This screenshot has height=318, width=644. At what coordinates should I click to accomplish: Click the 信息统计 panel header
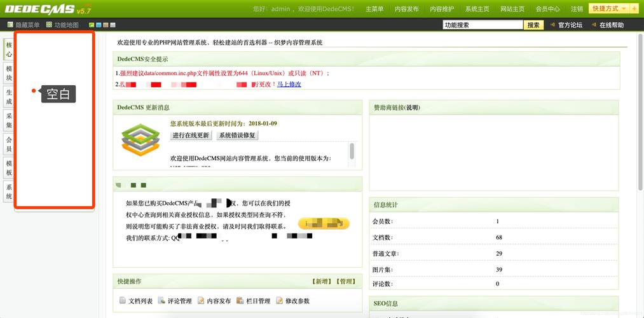coord(494,205)
